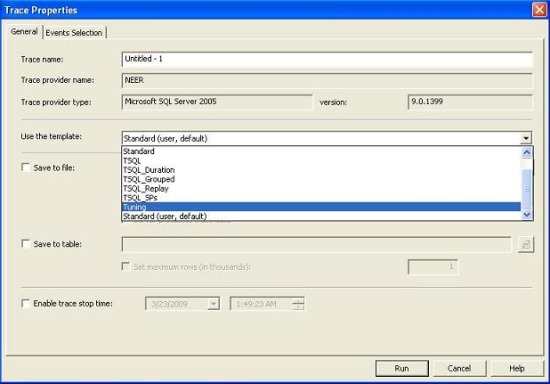Select the Tuning template from the list
550x384 pixels.
click(321, 207)
